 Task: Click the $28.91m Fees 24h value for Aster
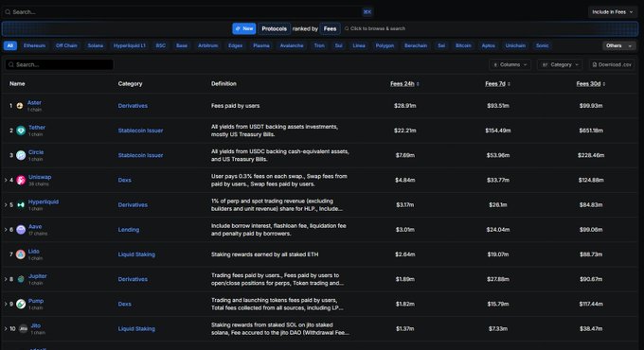click(405, 106)
